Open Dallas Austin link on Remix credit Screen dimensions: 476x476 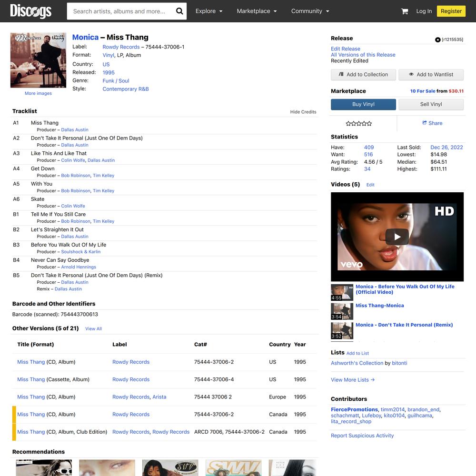[x=68, y=289]
